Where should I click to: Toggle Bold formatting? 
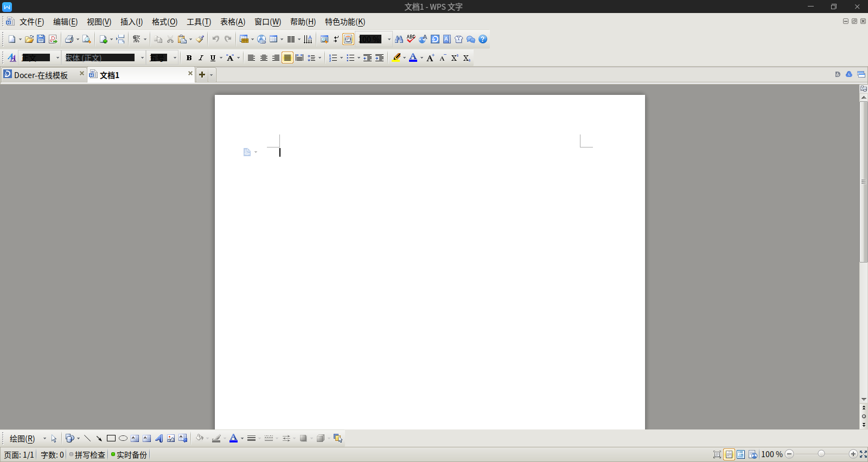(189, 58)
